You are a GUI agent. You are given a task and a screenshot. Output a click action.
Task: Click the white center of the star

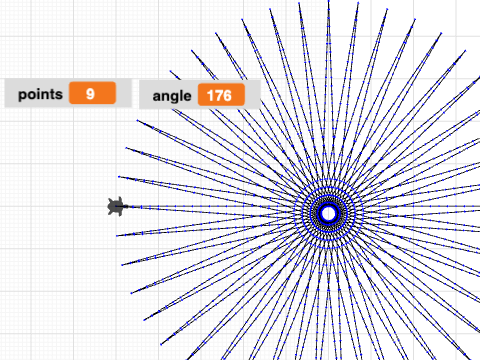329,214
